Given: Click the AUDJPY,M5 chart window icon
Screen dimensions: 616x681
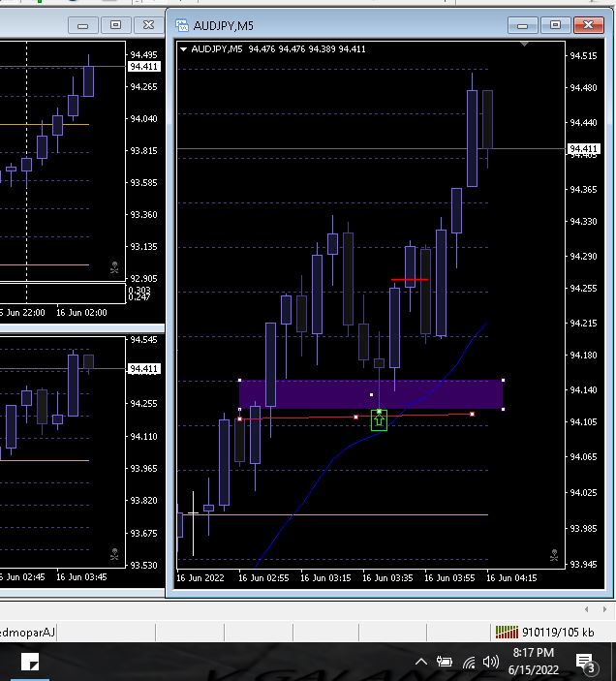Looking at the screenshot, I should [x=182, y=25].
